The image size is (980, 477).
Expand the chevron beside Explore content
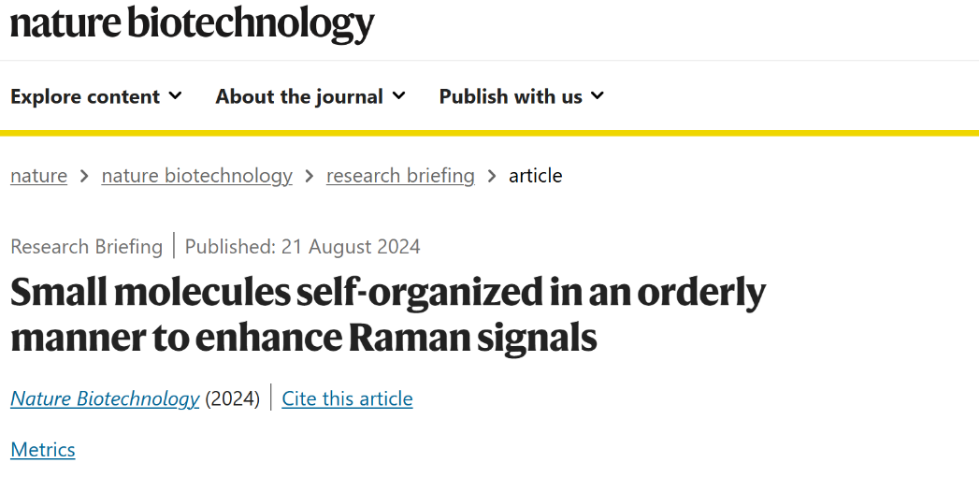tap(176, 95)
